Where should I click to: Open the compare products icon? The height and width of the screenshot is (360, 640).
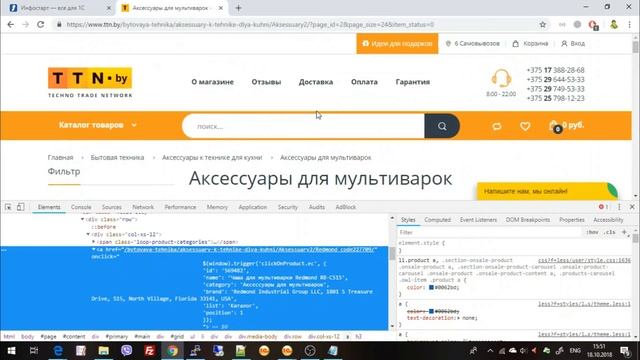[x=497, y=126]
